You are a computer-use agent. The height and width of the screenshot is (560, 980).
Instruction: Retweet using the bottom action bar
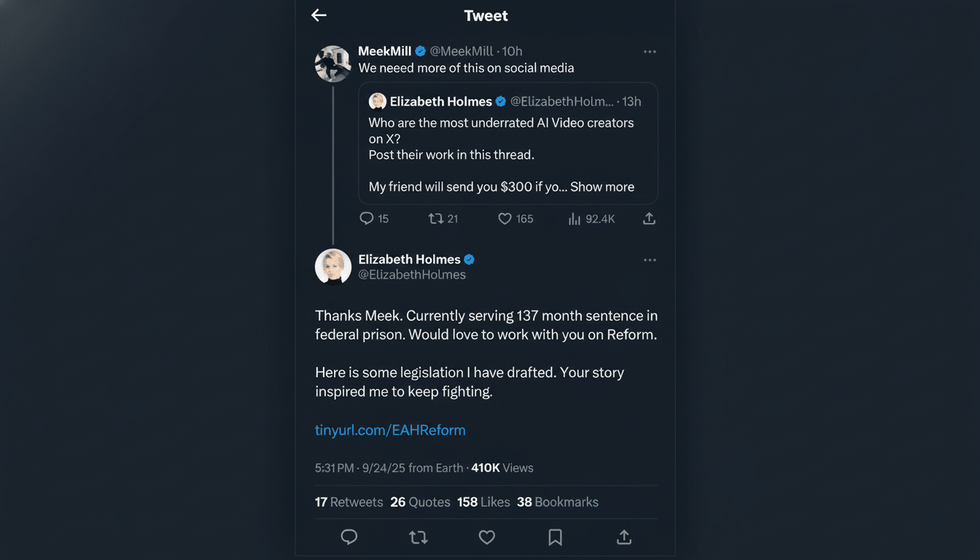tap(418, 537)
